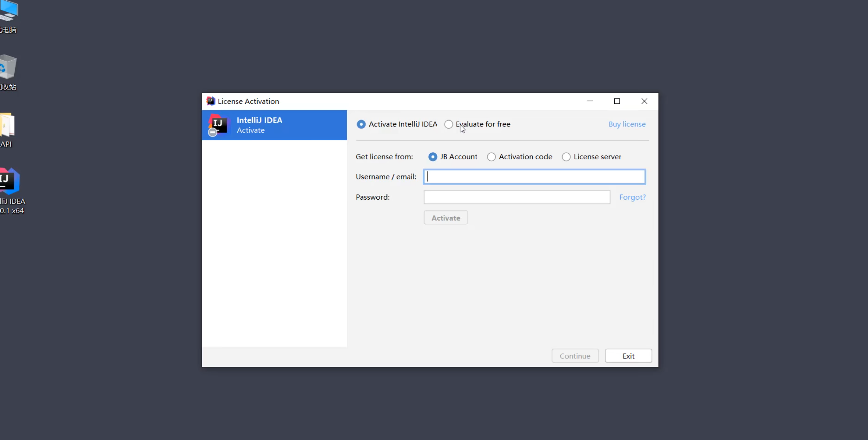Open the computer desktop icon
Viewport: 868px width, 440px height.
[8, 10]
